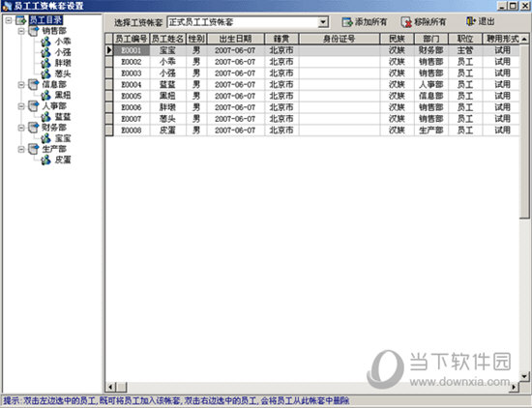Image resolution: width=532 pixels, height=408 pixels.
Task: Click the row selector for E0002
Action: pyautogui.click(x=109, y=62)
